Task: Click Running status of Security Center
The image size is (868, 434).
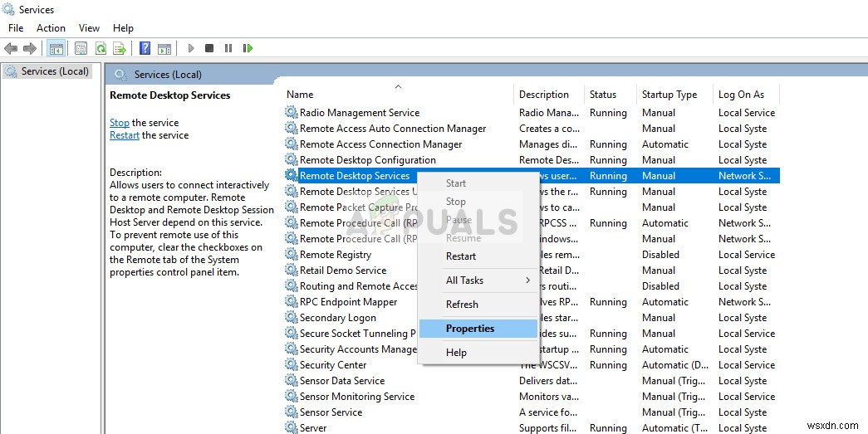Action: pyautogui.click(x=608, y=365)
